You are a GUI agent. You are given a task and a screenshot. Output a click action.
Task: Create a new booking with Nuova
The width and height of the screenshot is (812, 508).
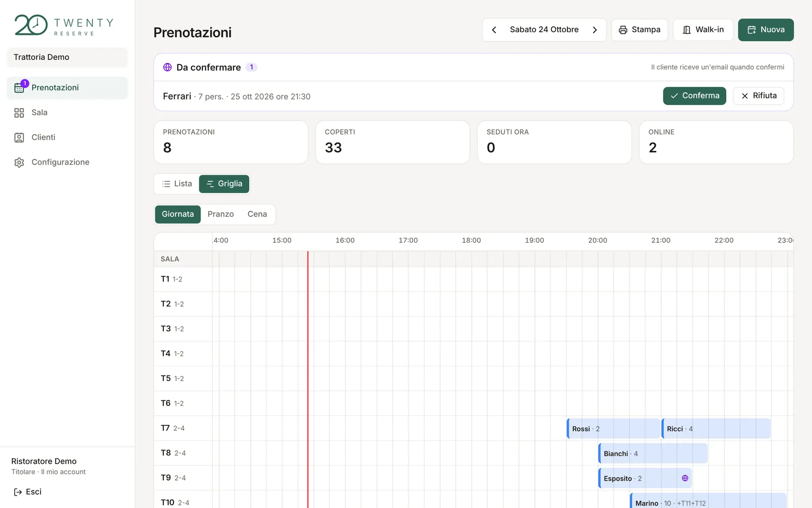point(766,30)
